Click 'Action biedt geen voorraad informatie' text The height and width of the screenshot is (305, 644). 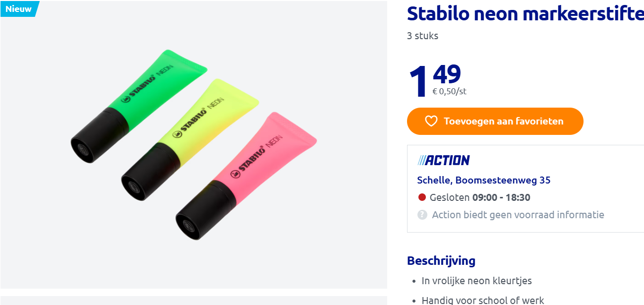[519, 214]
